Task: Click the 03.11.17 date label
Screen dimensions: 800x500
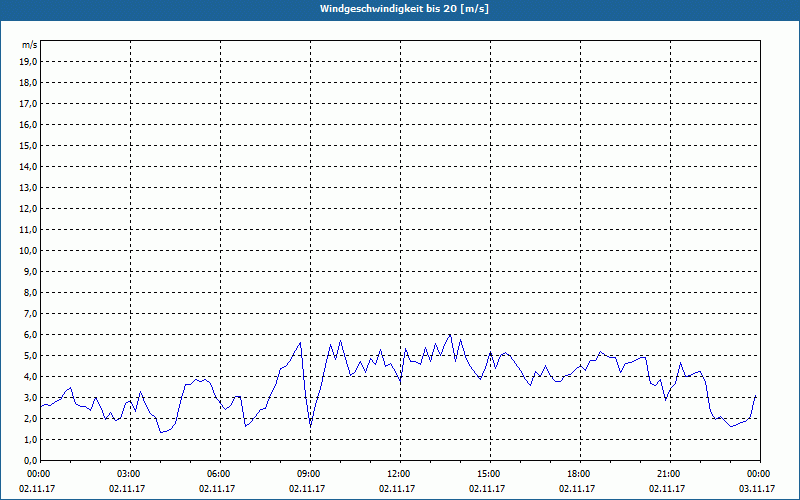Action: [757, 488]
